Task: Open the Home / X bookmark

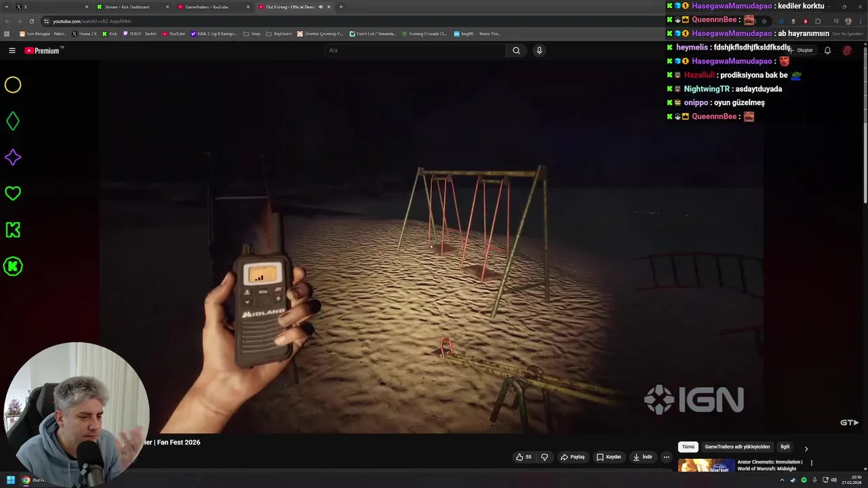Action: (84, 33)
